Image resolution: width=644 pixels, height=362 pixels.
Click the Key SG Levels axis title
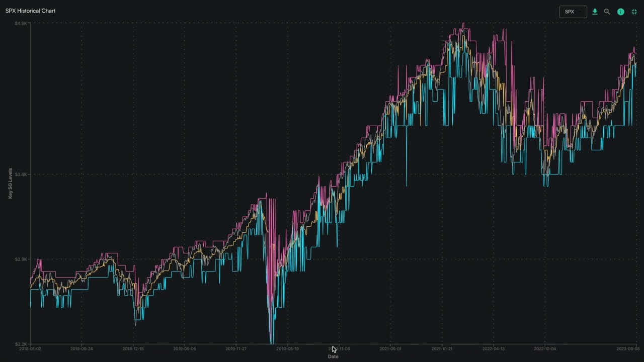point(10,184)
